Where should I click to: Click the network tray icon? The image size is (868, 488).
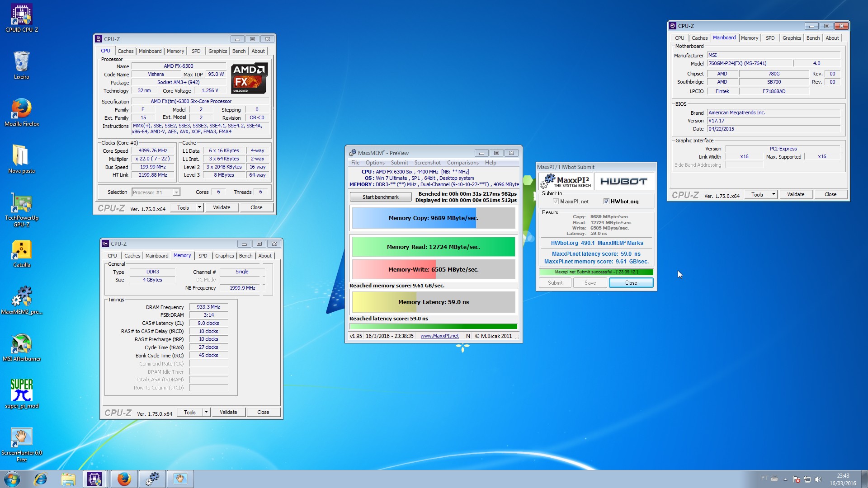(807, 479)
